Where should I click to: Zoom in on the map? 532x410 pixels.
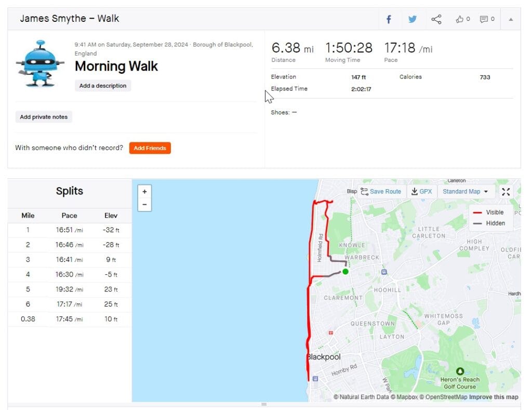144,191
